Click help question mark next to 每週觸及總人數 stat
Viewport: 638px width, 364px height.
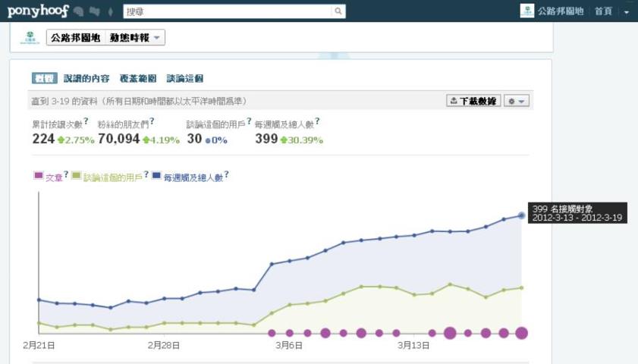(x=317, y=121)
